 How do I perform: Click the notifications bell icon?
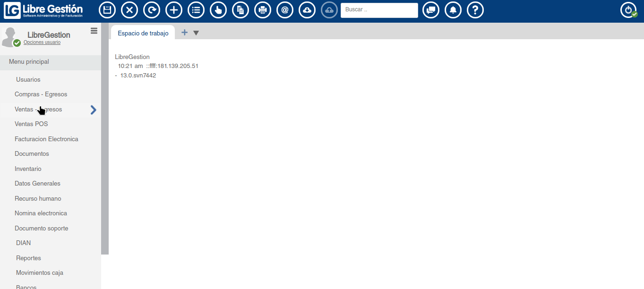pos(453,9)
